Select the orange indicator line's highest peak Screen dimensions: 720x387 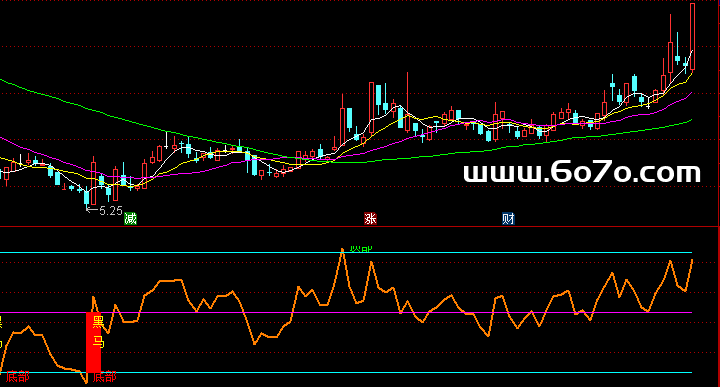click(342, 251)
